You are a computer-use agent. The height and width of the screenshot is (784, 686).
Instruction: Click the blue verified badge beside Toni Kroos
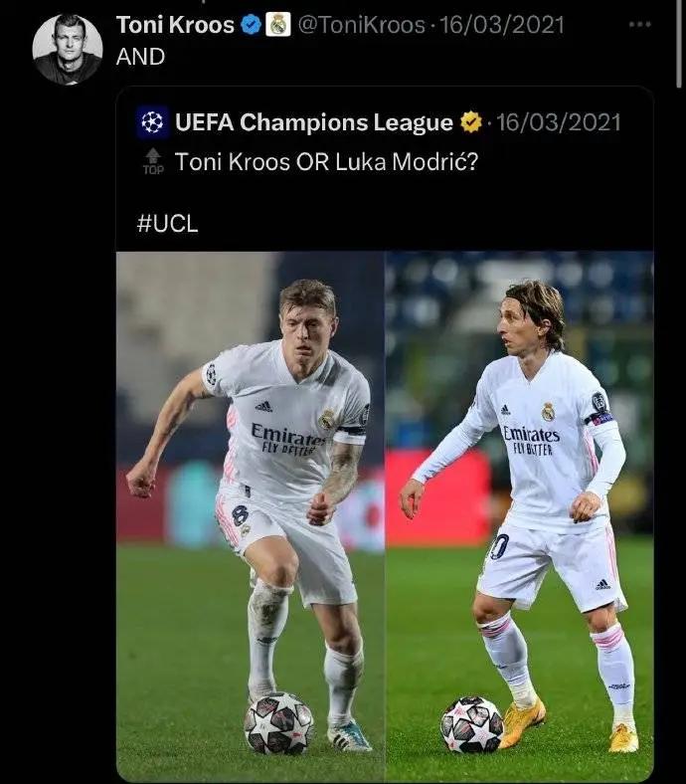click(x=251, y=25)
